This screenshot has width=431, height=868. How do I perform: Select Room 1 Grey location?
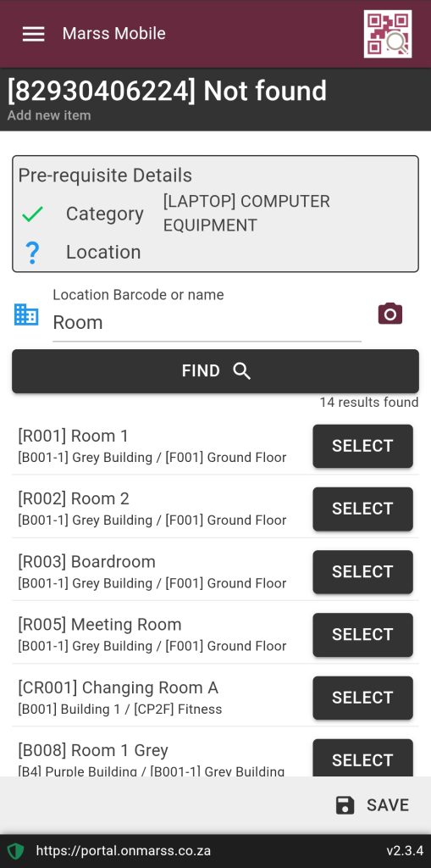pyautogui.click(x=362, y=758)
